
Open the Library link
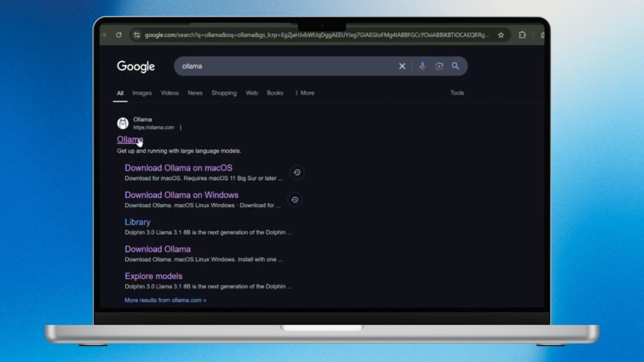(137, 222)
